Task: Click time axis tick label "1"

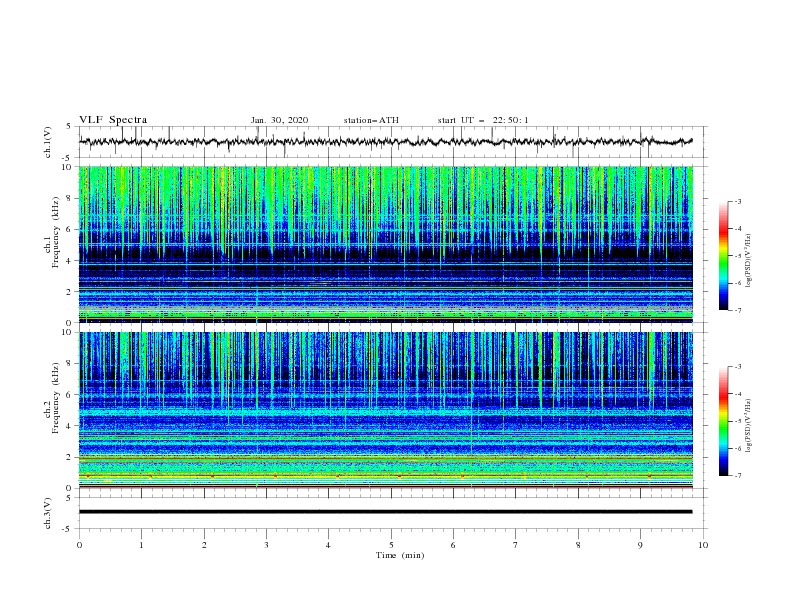Action: pyautogui.click(x=141, y=545)
